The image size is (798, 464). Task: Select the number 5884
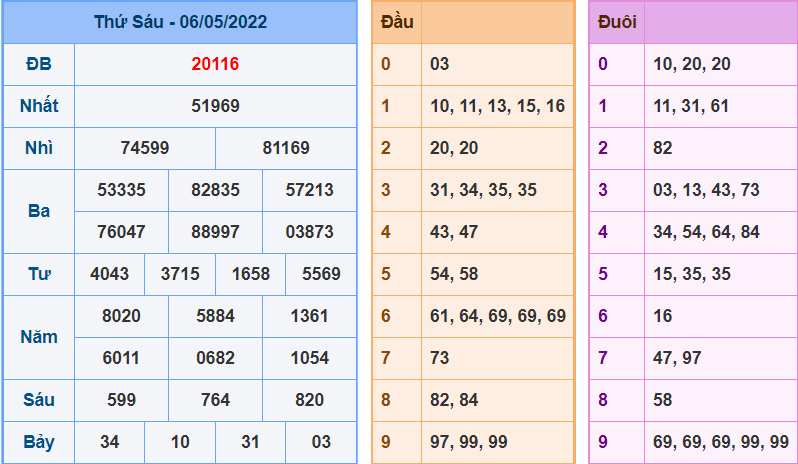click(x=215, y=316)
